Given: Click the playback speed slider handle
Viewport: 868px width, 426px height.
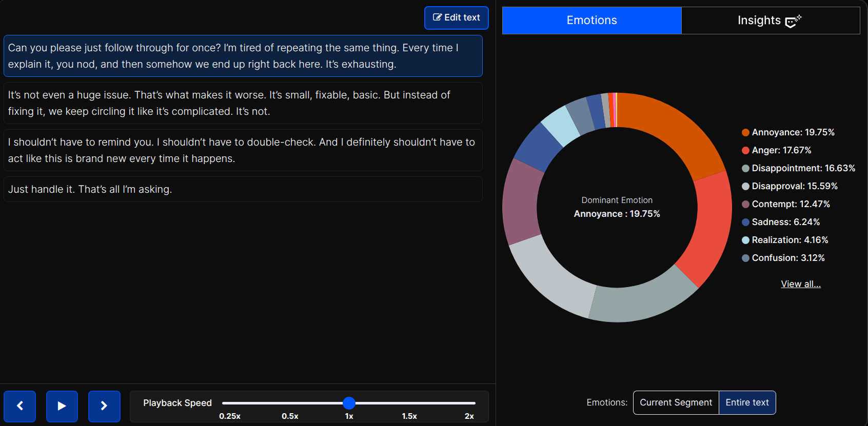Looking at the screenshot, I should tap(349, 403).
